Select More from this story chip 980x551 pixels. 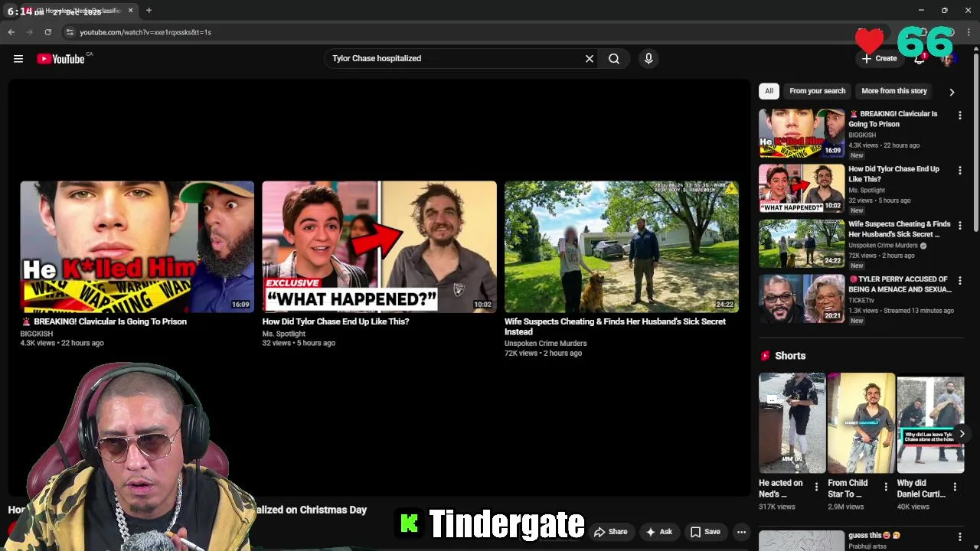[893, 91]
